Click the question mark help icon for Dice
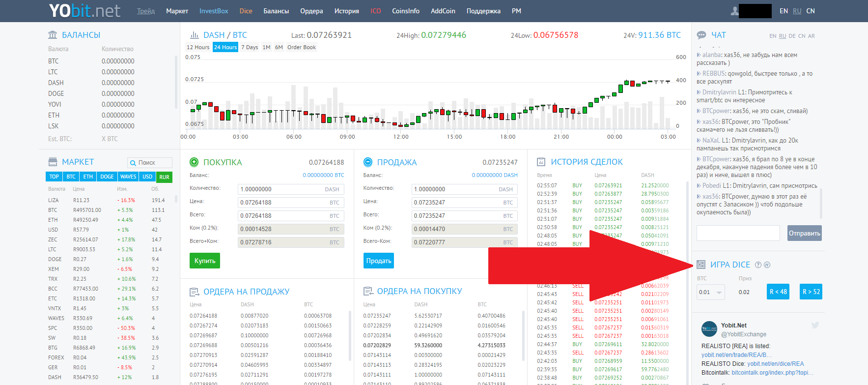The height and width of the screenshot is (385, 868). 758,265
